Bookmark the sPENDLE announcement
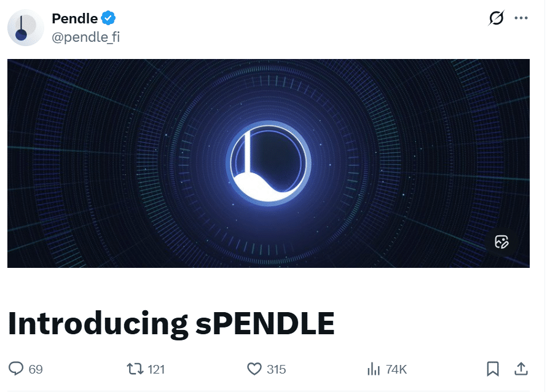Image resolution: width=558 pixels, height=392 pixels. 492,369
